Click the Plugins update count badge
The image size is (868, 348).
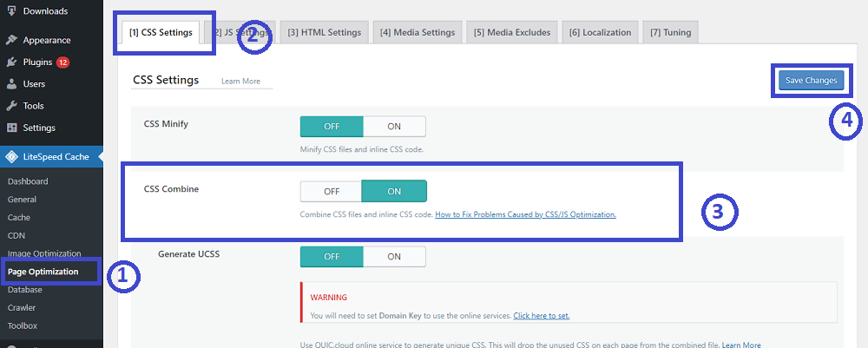point(62,62)
